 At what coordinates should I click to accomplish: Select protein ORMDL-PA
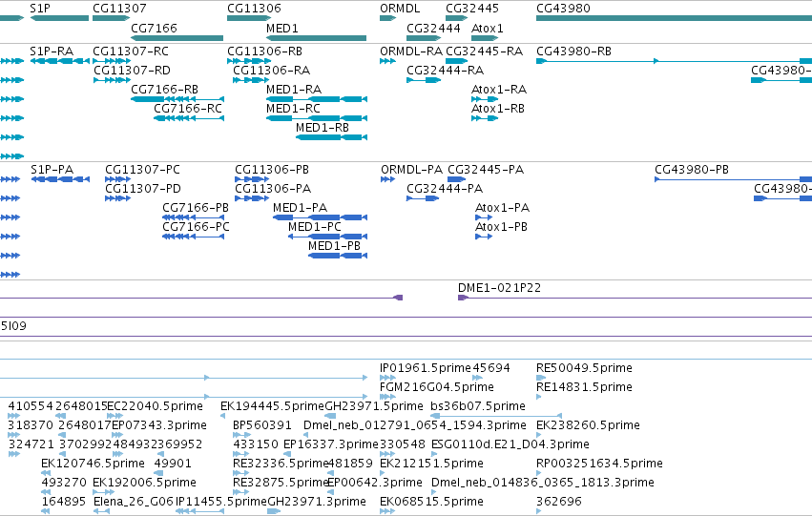(x=412, y=170)
